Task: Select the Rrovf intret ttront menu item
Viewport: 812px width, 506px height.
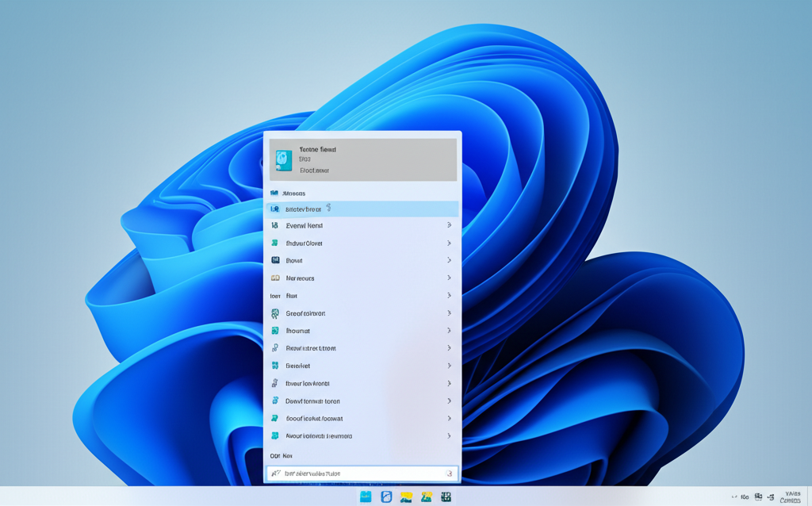Action: tap(311, 349)
